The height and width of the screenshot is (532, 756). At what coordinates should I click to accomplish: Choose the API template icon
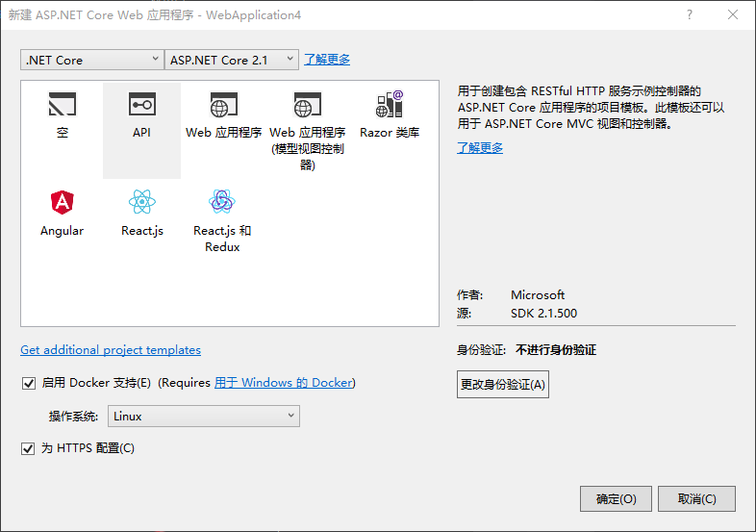pyautogui.click(x=141, y=104)
